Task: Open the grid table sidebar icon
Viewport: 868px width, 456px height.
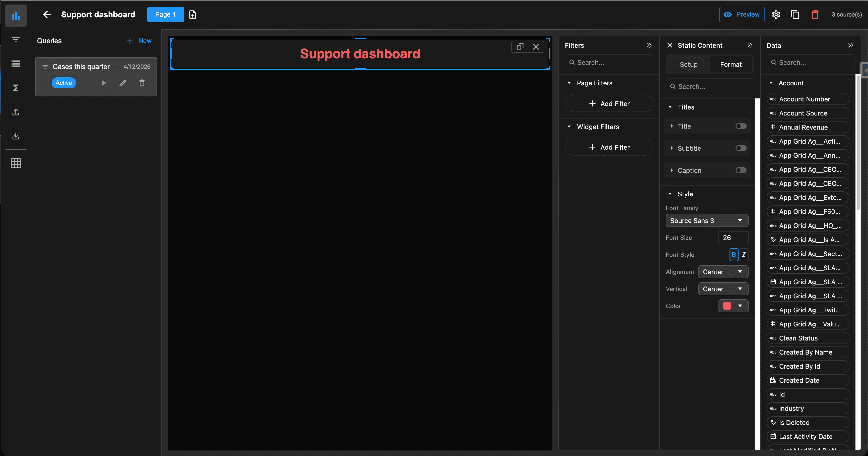Action: point(16,163)
